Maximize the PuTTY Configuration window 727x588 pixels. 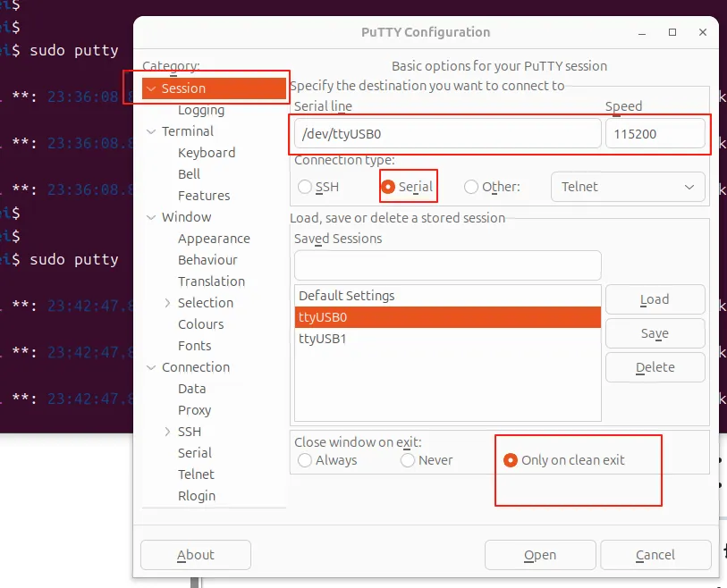click(672, 32)
